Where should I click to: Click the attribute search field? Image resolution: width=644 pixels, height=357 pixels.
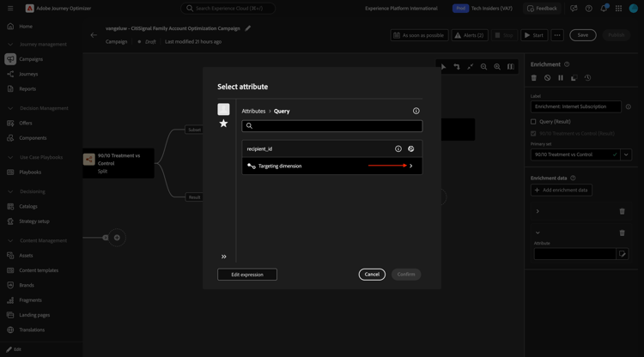[x=331, y=126]
